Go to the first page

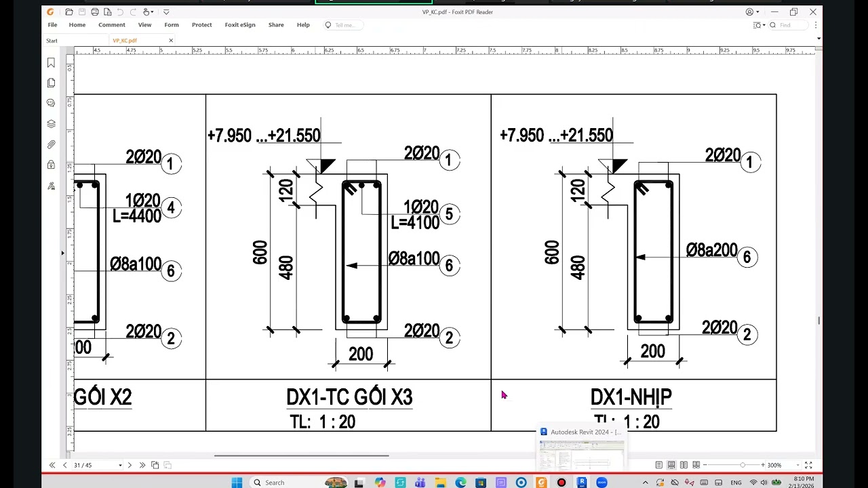[x=52, y=465]
